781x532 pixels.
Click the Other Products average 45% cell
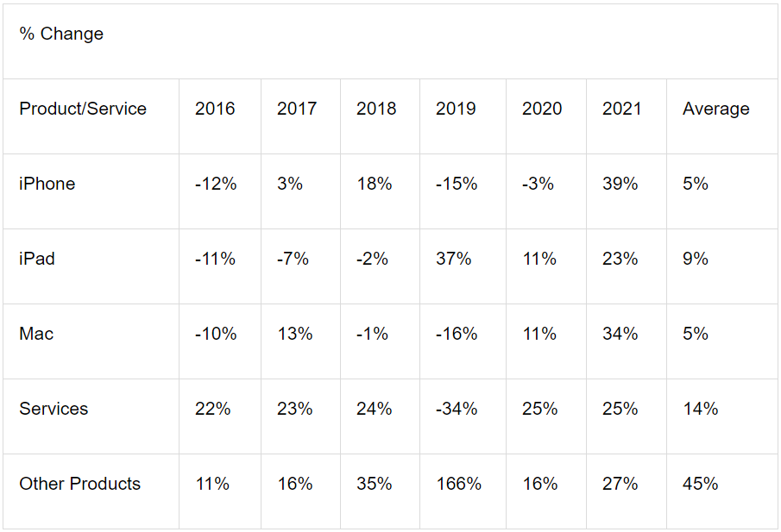click(700, 484)
